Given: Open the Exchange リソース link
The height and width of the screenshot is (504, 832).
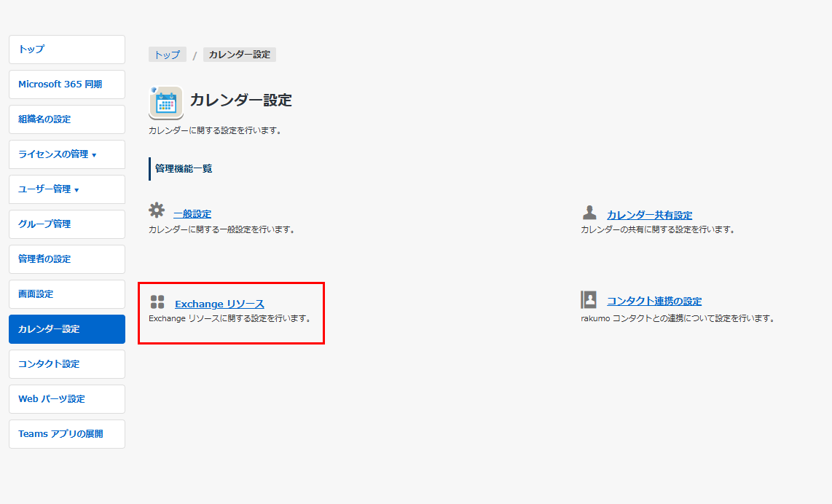Looking at the screenshot, I should pyautogui.click(x=220, y=304).
